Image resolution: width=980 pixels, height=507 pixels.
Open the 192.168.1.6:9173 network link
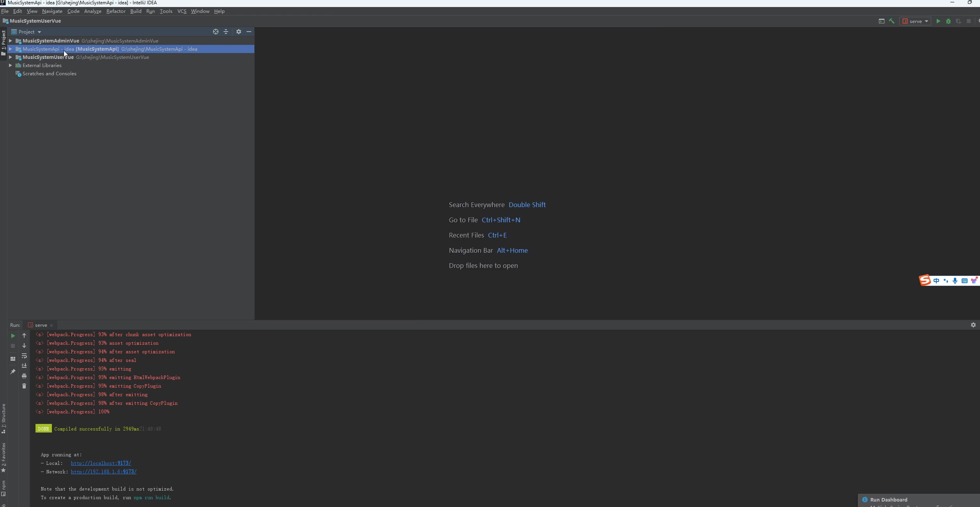click(103, 472)
